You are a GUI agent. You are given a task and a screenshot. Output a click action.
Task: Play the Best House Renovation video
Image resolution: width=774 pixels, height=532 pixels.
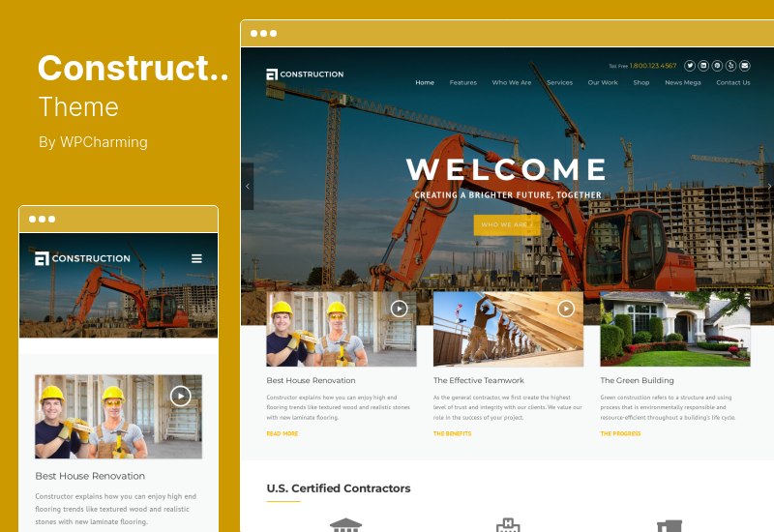[x=399, y=309]
